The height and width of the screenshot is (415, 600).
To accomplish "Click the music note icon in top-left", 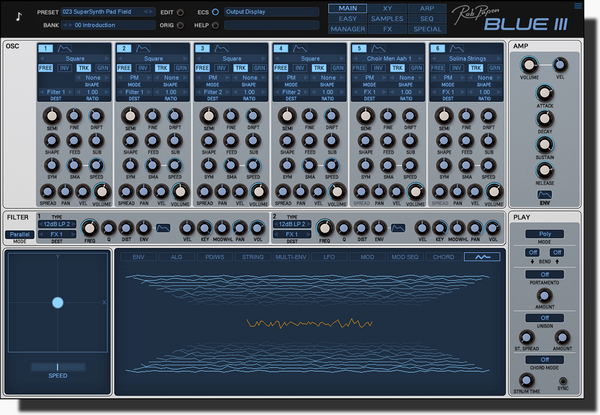I will click(x=21, y=16).
